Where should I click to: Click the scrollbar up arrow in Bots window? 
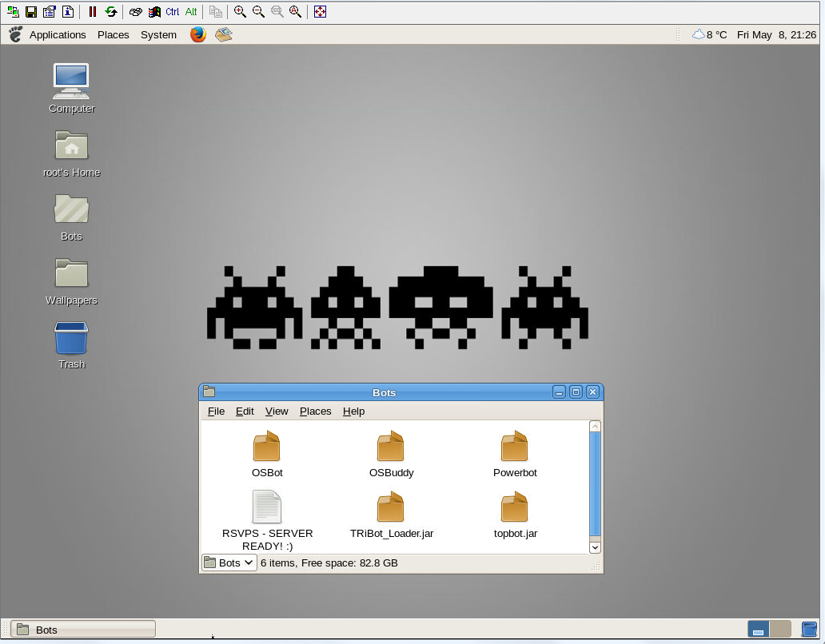pos(595,427)
